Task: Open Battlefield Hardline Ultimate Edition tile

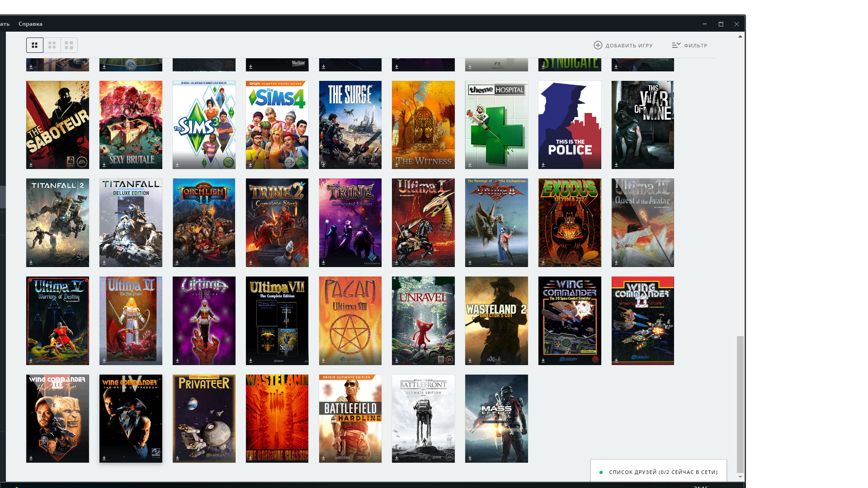Action: point(350,418)
